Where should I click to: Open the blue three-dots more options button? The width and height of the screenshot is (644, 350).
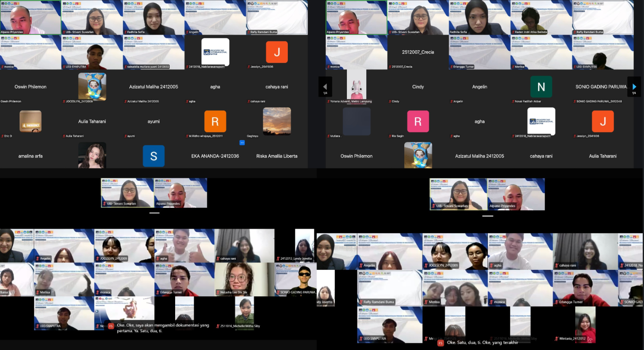[x=242, y=143]
